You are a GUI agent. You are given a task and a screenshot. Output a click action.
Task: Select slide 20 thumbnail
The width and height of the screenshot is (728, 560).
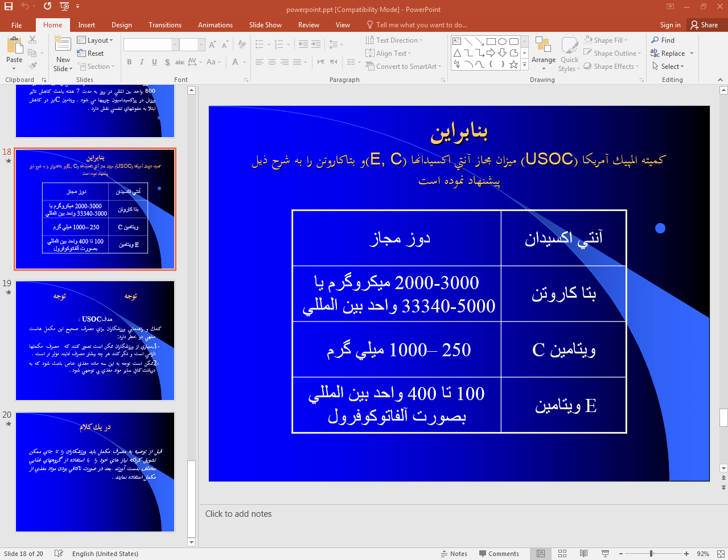pos(95,472)
